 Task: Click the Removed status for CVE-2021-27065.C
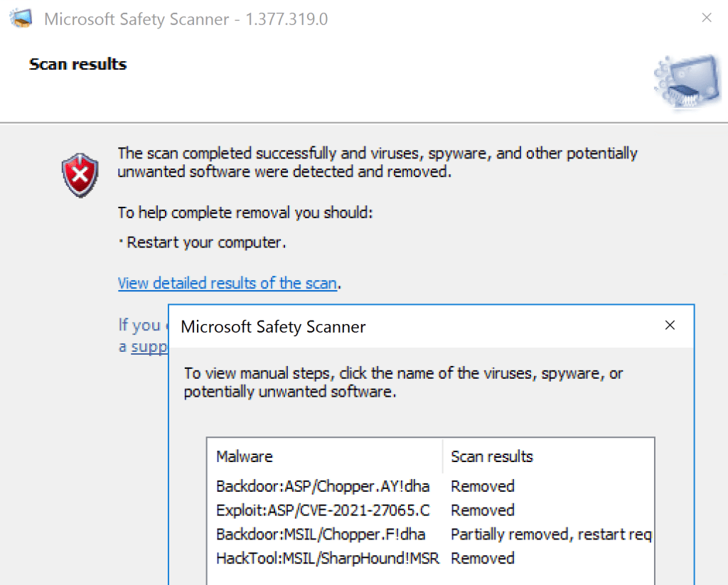pos(483,510)
